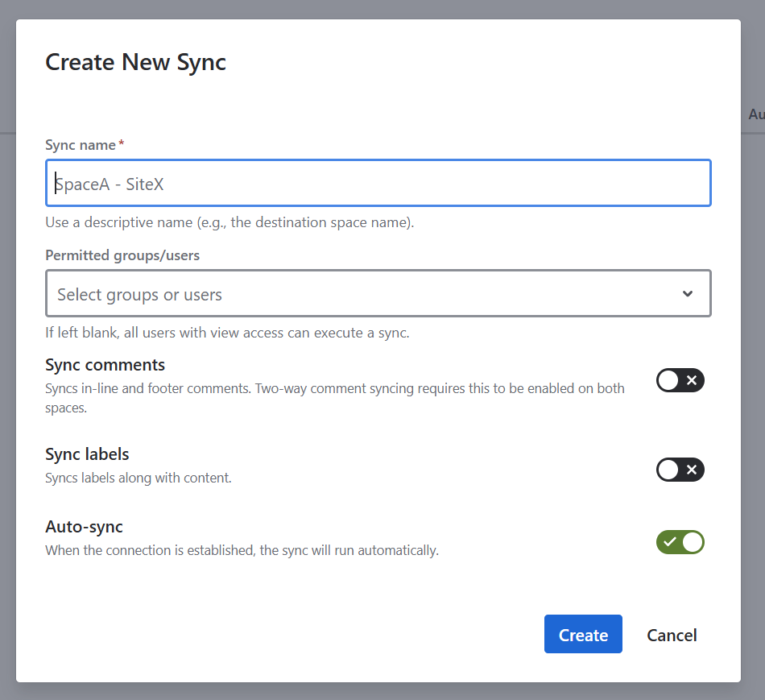The width and height of the screenshot is (765, 700).
Task: Click the red required asterisk by Sync name
Action: 122,144
